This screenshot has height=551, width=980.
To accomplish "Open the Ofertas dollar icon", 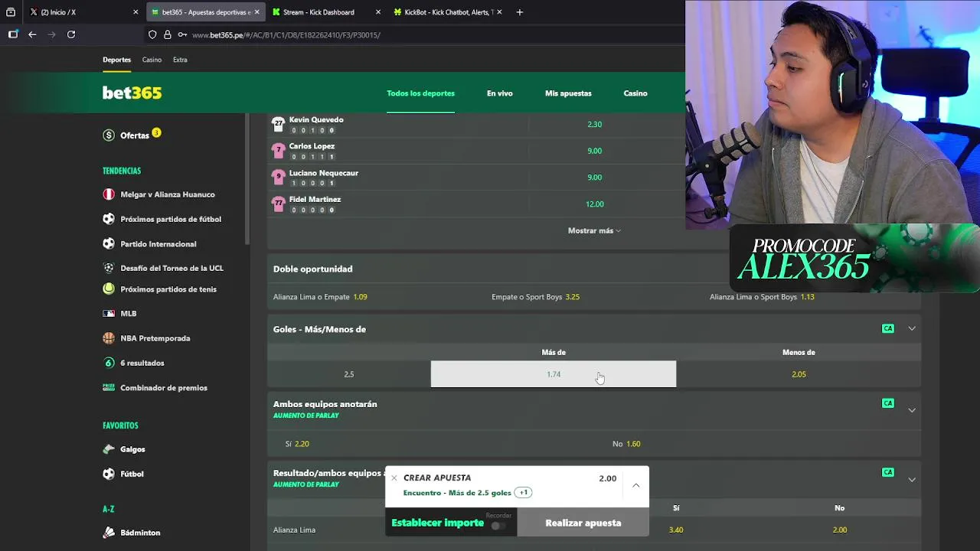I will [x=109, y=135].
